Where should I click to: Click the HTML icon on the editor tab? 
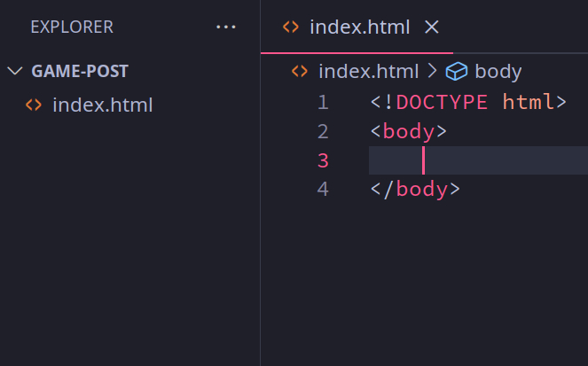[x=290, y=27]
